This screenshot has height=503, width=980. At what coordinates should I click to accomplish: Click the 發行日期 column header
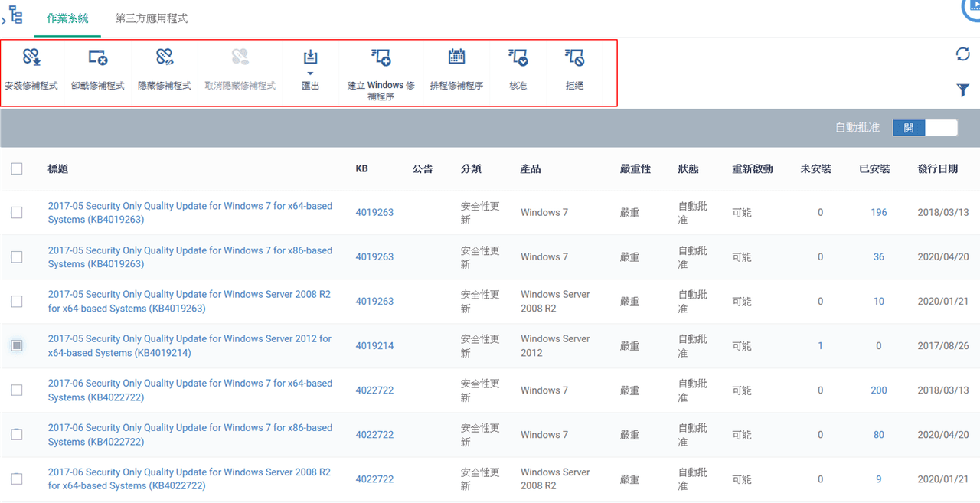[938, 168]
